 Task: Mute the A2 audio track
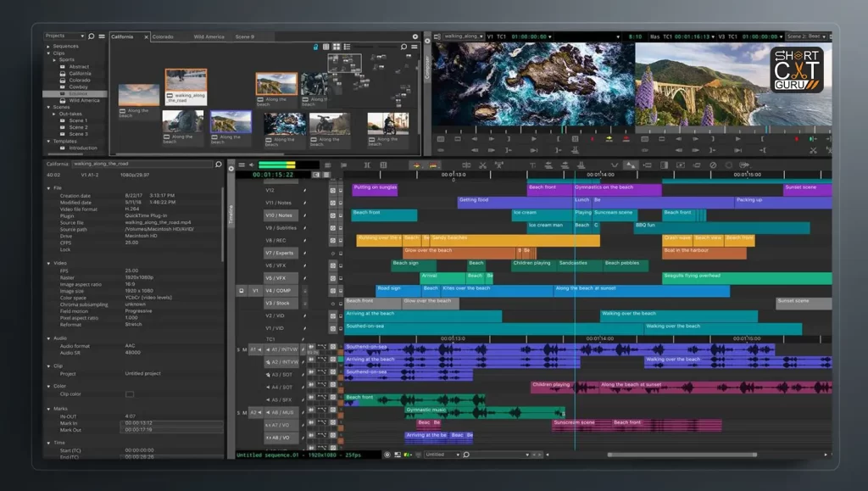click(245, 413)
